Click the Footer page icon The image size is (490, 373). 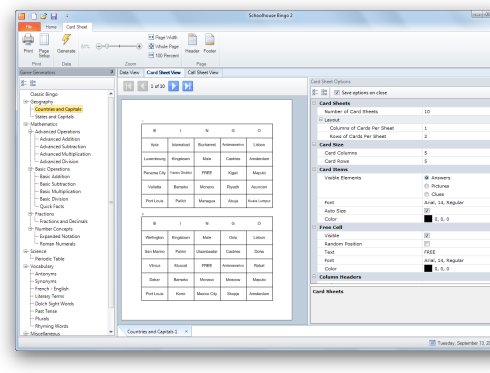[210, 40]
